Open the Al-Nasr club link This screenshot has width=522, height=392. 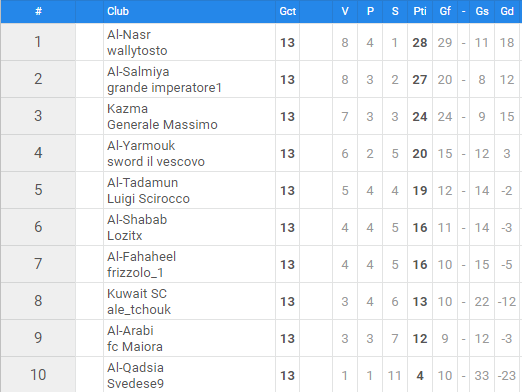[x=129, y=35]
